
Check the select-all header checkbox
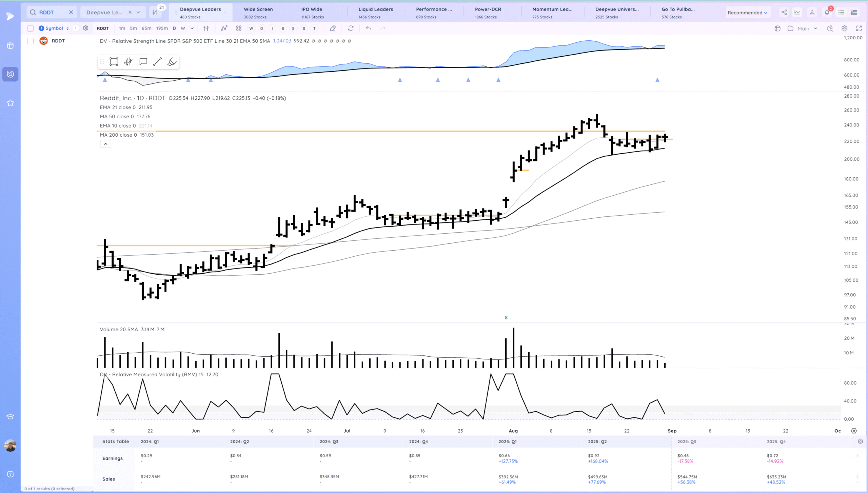[31, 28]
